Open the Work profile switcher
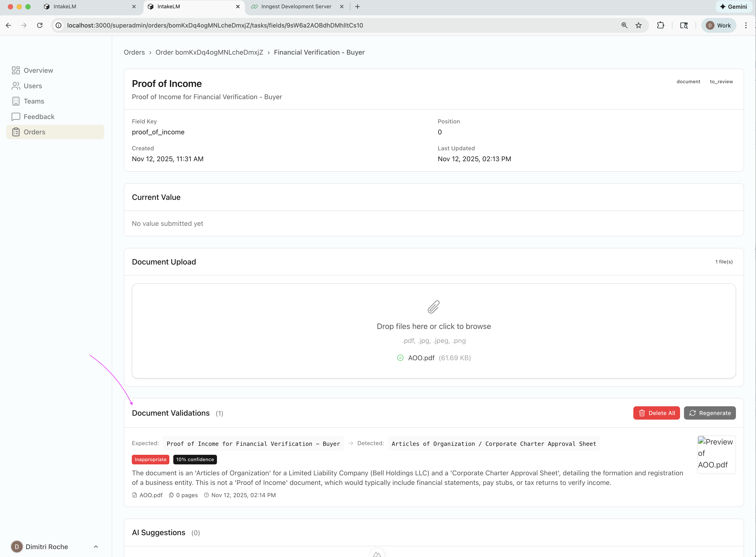The image size is (756, 557). point(719,25)
